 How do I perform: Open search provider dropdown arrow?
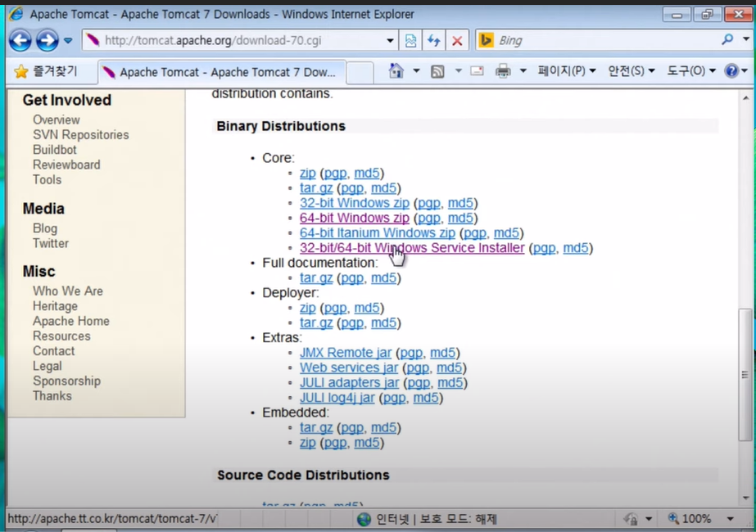pos(746,39)
